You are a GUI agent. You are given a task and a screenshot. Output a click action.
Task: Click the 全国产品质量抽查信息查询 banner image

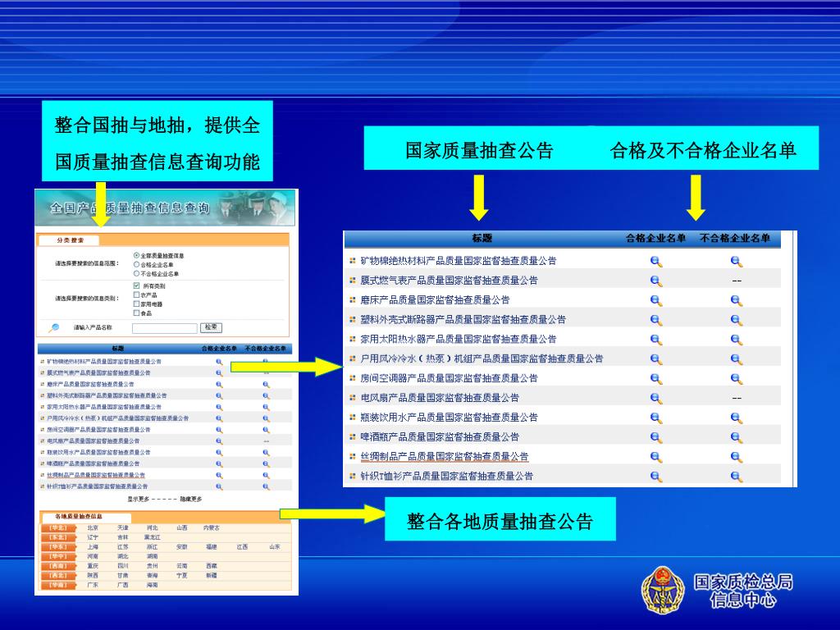pos(165,208)
